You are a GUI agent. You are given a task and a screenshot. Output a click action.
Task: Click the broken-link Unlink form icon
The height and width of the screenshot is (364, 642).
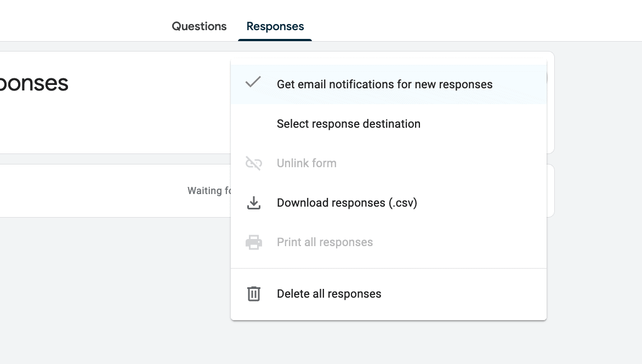click(253, 163)
